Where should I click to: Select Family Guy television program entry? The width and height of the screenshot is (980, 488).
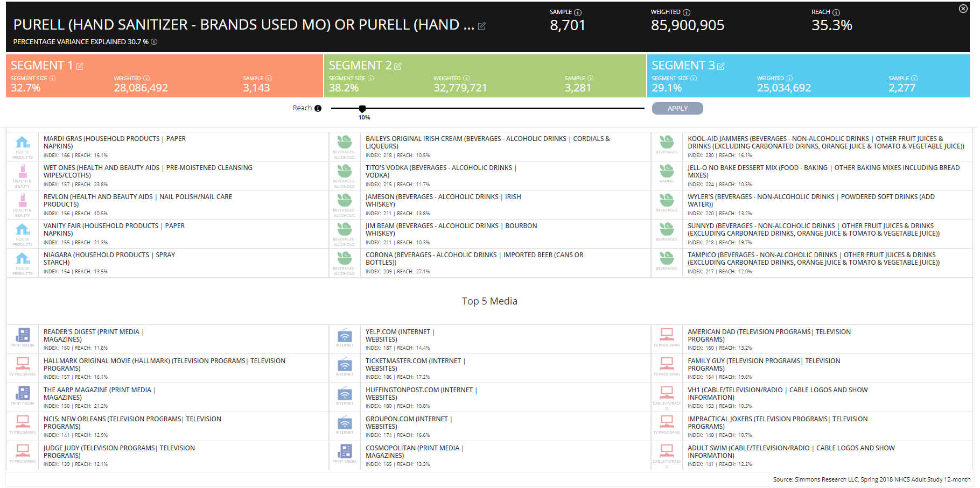tap(811, 369)
